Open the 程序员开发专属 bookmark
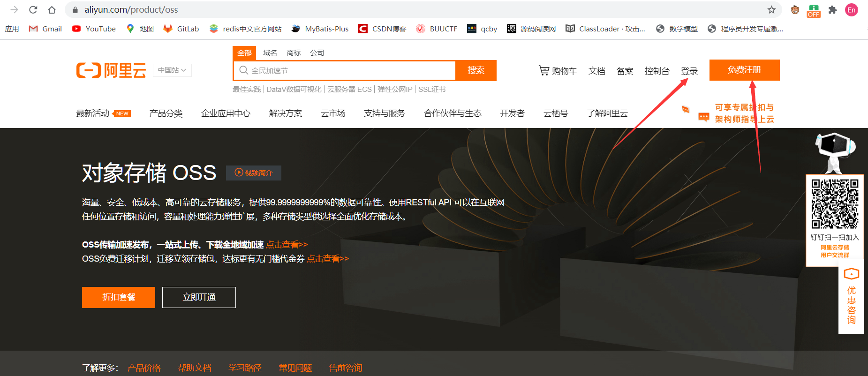Image resolution: width=868 pixels, height=376 pixels. click(x=745, y=29)
